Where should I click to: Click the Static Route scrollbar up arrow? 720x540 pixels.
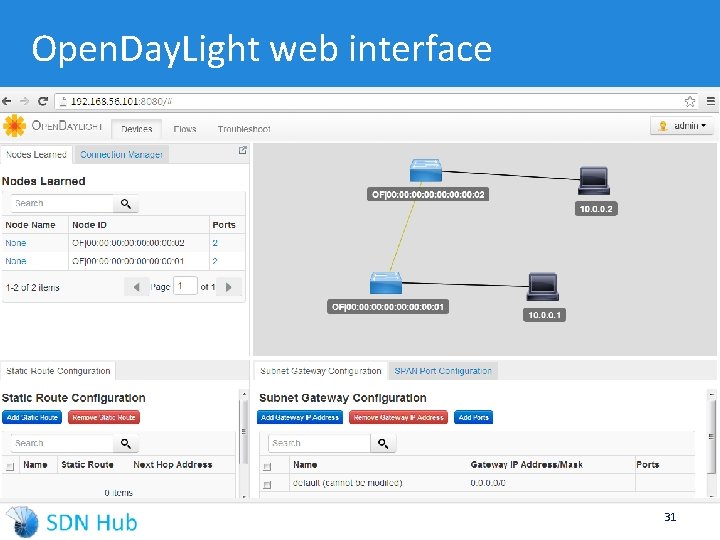(x=244, y=394)
